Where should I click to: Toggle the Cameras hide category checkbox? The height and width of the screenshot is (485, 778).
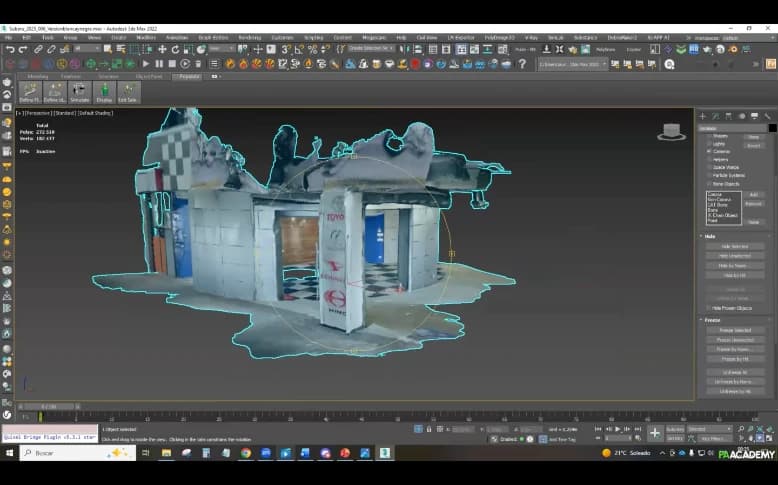(710, 151)
